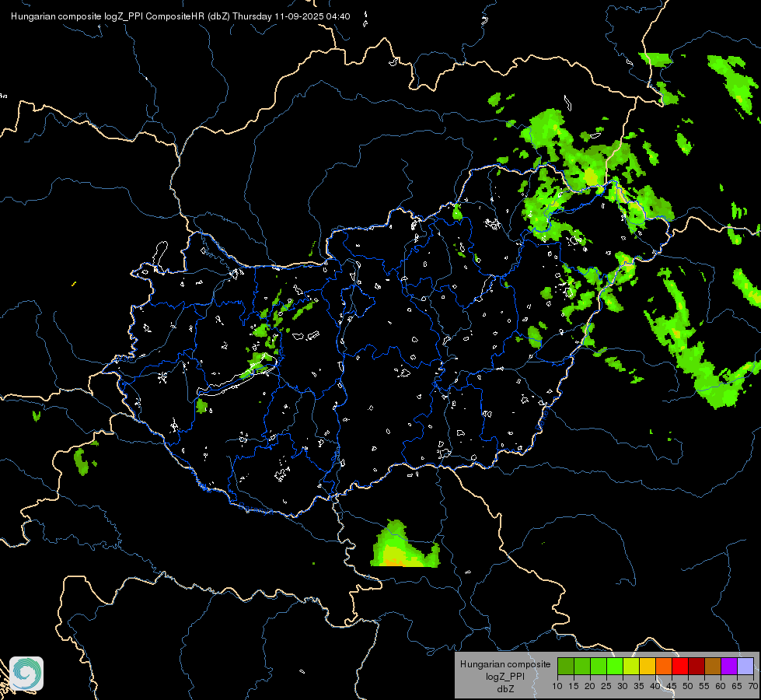
Task: Select the 50-55 dBZ dark red swatch
Action: click(696, 667)
